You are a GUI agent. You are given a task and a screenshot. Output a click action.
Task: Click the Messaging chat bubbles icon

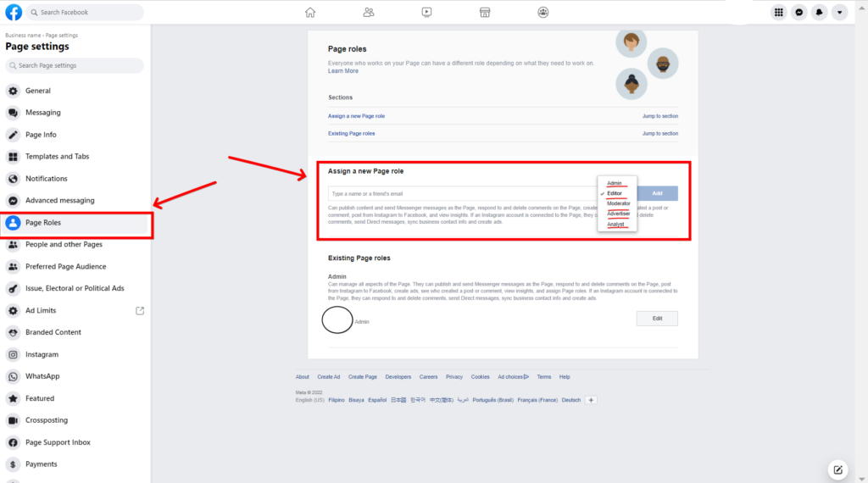coord(14,113)
